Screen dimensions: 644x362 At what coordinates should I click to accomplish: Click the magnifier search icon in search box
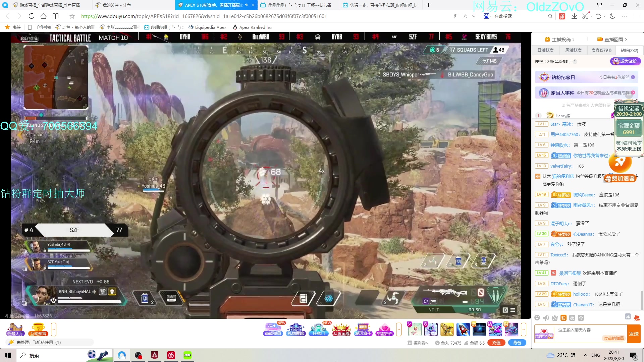(x=550, y=16)
